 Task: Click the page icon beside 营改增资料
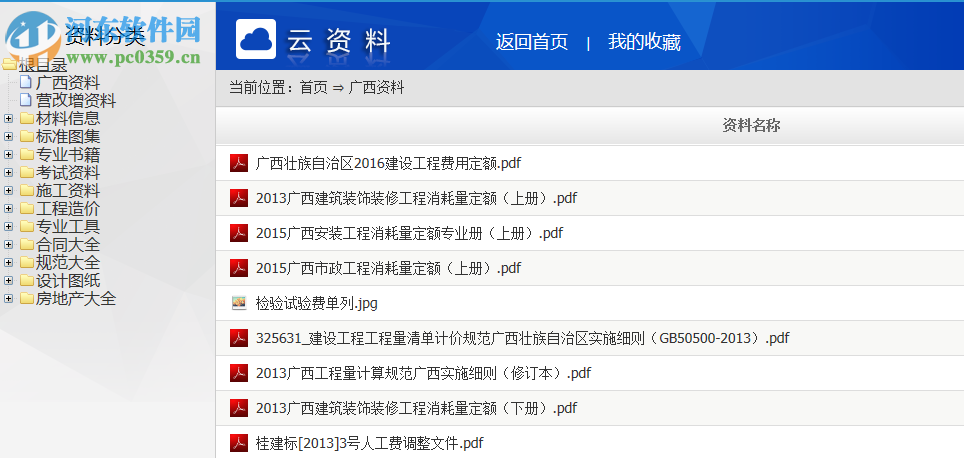point(26,100)
